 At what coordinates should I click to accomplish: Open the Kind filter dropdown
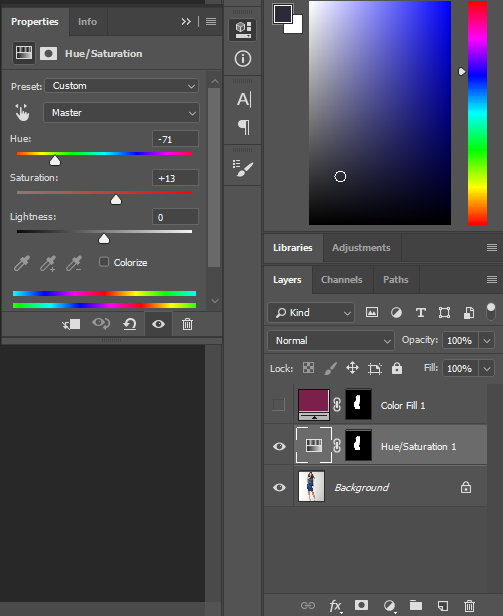point(311,313)
